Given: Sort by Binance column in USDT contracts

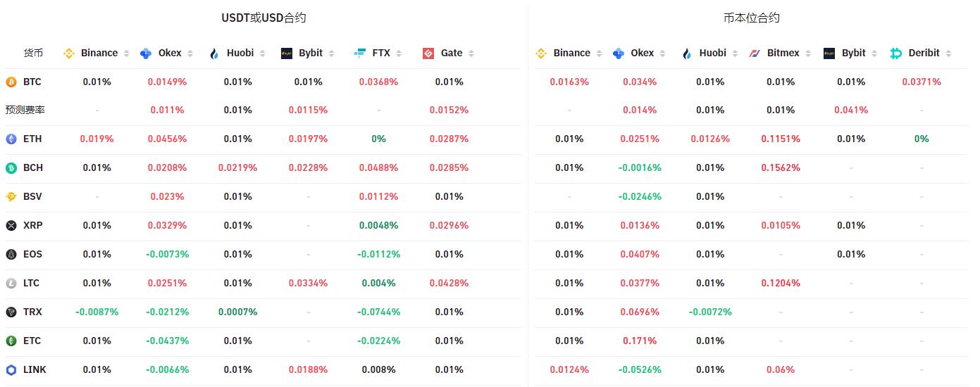Looking at the screenshot, I should (126, 53).
